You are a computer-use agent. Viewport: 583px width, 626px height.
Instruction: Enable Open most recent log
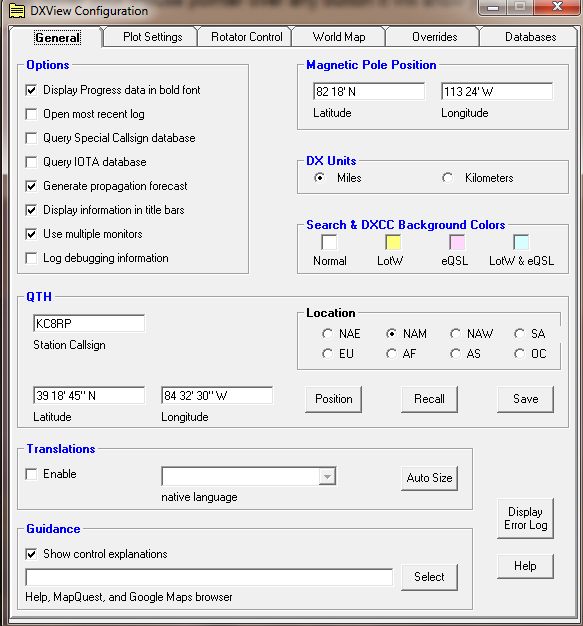31,114
